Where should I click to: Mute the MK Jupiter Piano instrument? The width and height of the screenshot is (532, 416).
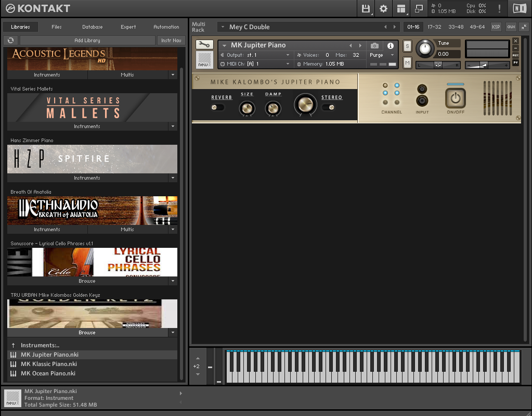click(x=407, y=62)
